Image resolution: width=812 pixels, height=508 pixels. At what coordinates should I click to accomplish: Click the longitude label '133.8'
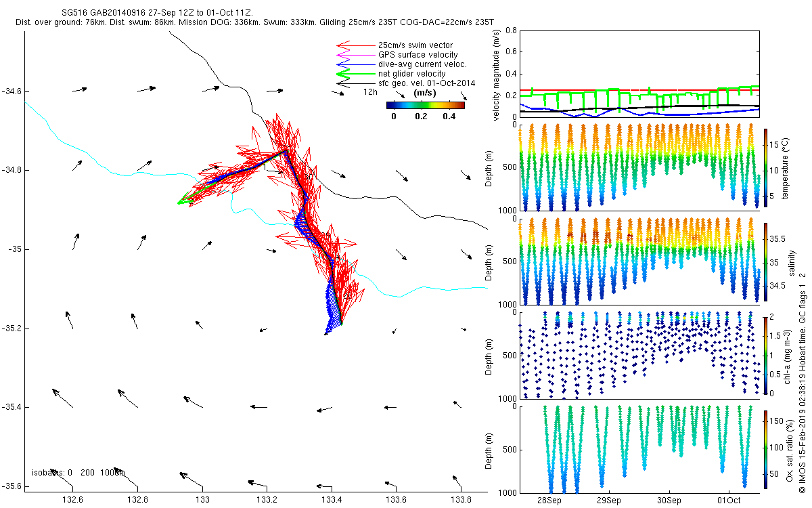pyautogui.click(x=461, y=500)
